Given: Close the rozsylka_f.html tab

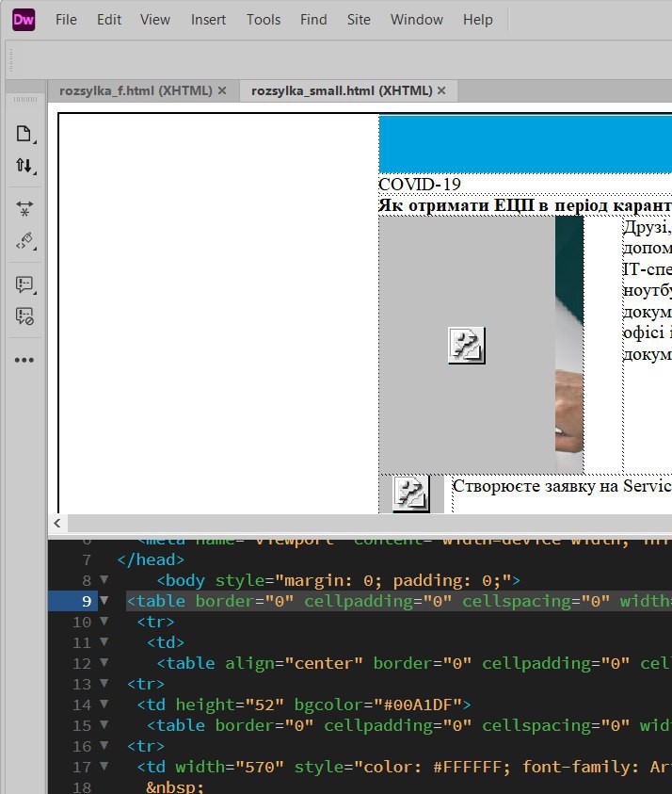Looking at the screenshot, I should [x=222, y=90].
